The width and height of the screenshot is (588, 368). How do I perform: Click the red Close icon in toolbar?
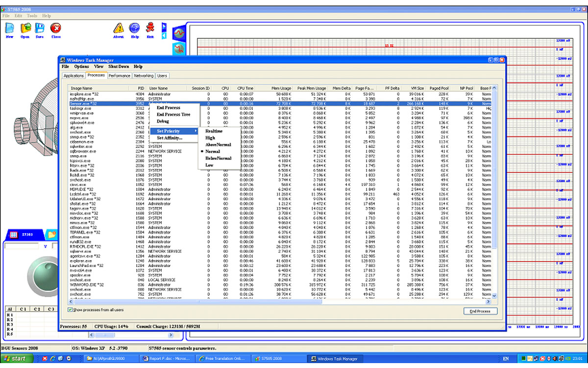pyautogui.click(x=56, y=28)
